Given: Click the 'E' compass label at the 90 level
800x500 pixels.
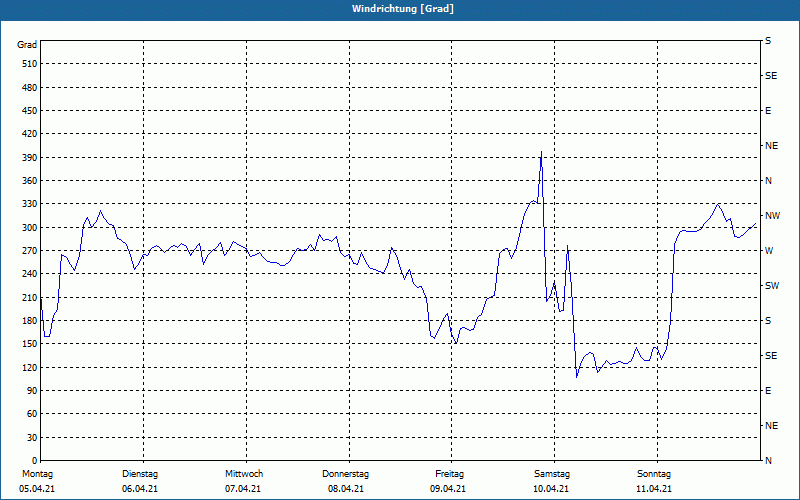Looking at the screenshot, I should click(768, 391).
